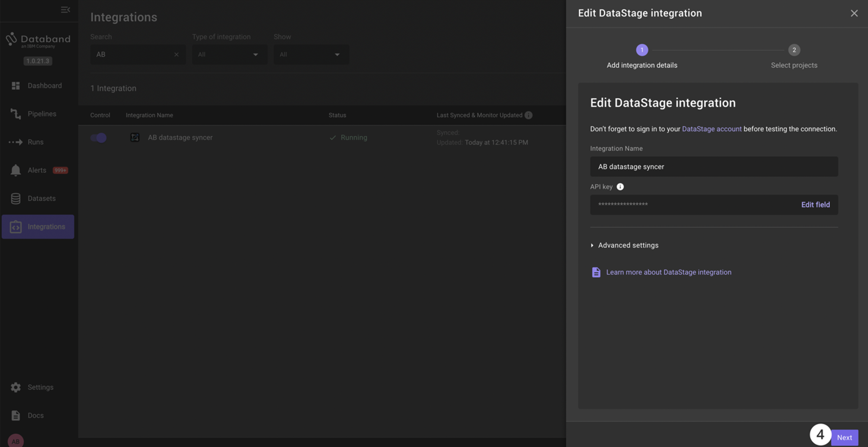Click the AB user avatar
The width and height of the screenshot is (868, 447).
coord(16,441)
